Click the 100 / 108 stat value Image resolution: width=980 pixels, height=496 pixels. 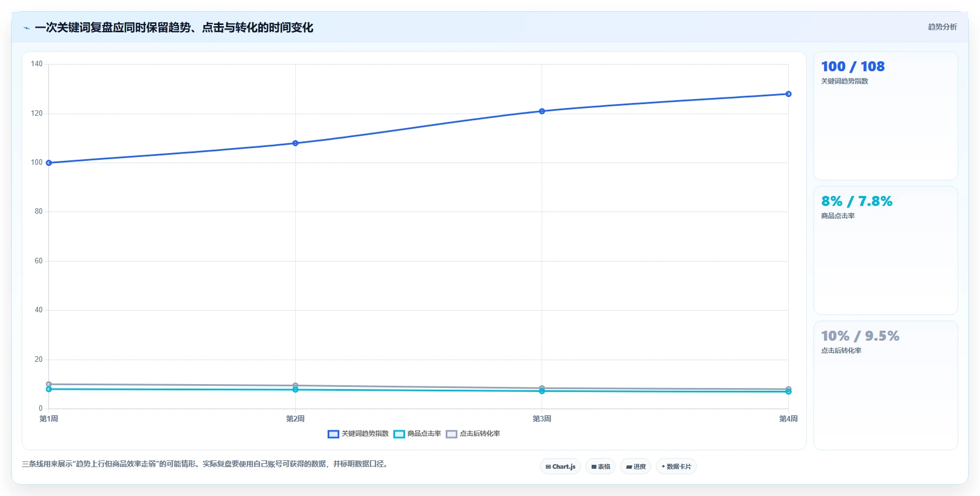tap(853, 67)
